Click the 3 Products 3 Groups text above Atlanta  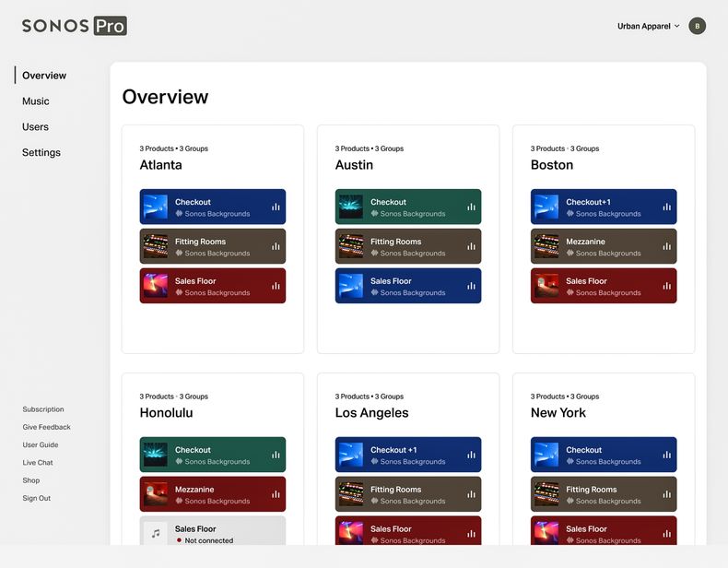(x=173, y=148)
